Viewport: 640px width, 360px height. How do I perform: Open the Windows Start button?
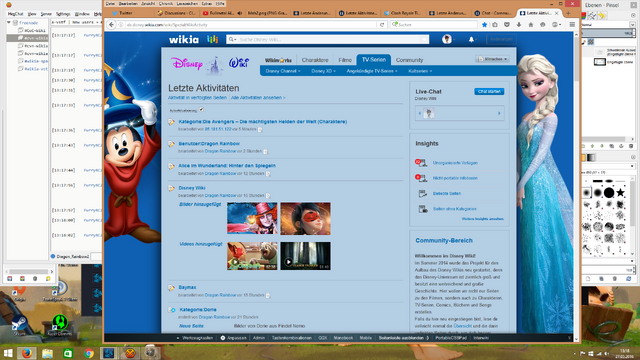pos(8,353)
